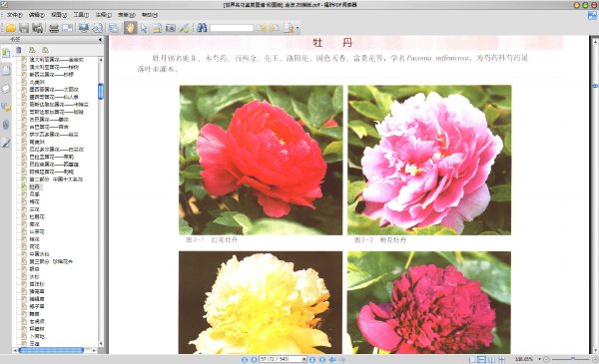Select the 月季 bookmark
This screenshot has width=599, height=364.
pyautogui.click(x=35, y=194)
